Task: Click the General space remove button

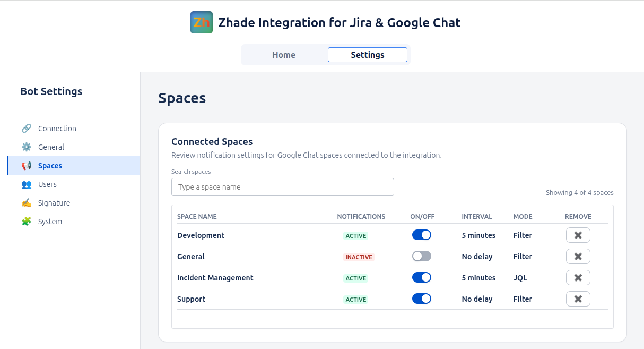Action: pos(578,257)
